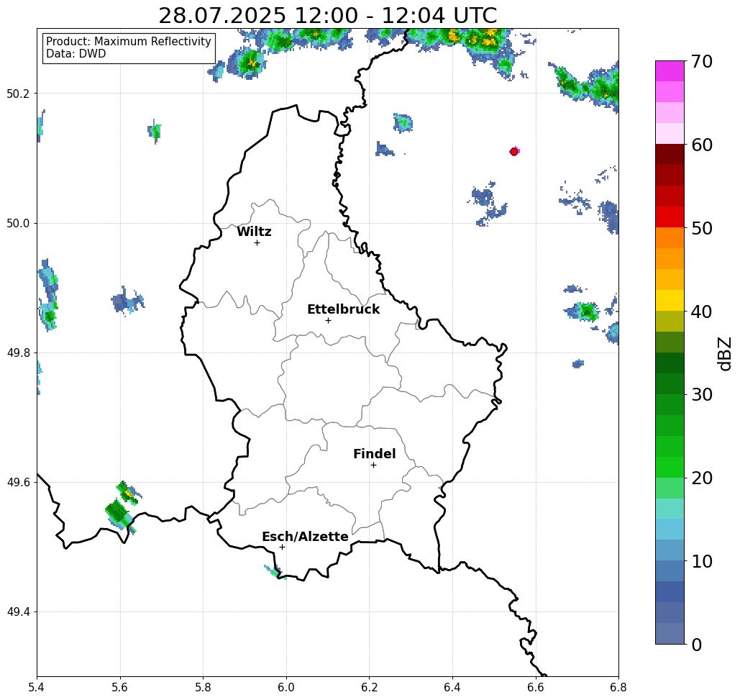Click the plus marker below Esch/Alzette

point(282,547)
